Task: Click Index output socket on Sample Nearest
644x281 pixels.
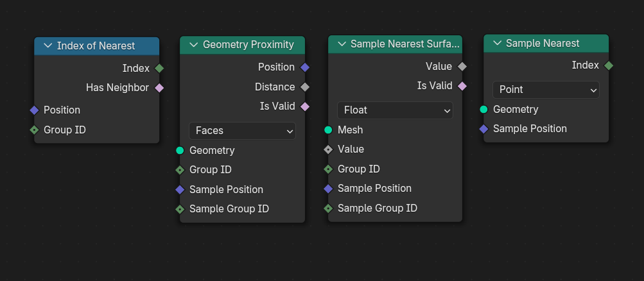Action: tap(609, 65)
